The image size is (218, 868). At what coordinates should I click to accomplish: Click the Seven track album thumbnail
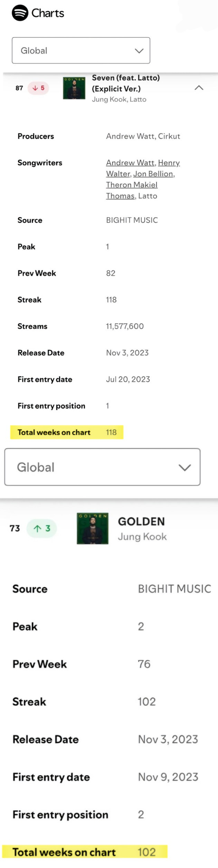point(74,88)
